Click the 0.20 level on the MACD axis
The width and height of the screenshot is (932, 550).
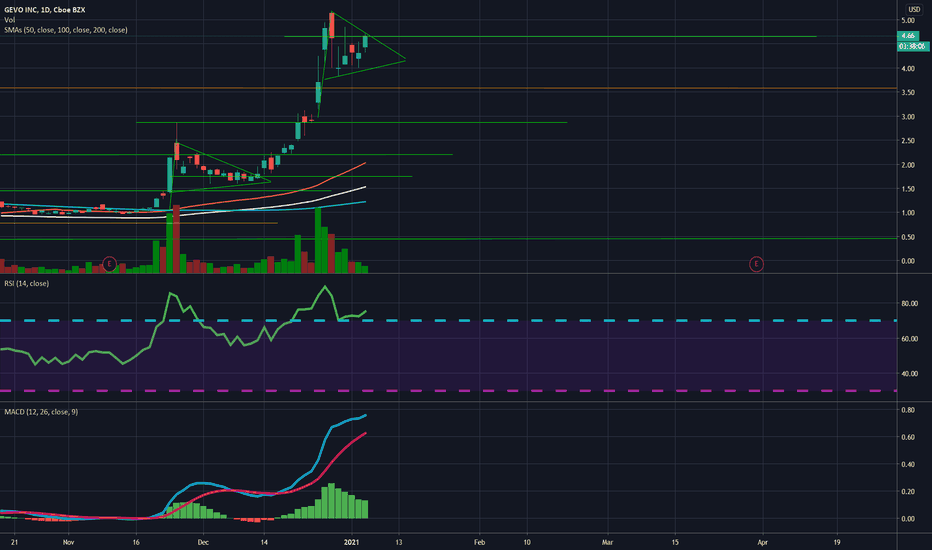click(908, 492)
